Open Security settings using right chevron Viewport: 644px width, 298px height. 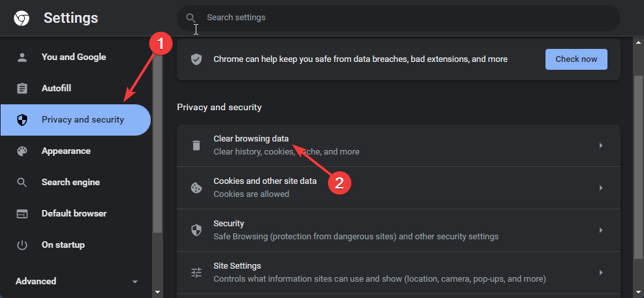(600, 230)
